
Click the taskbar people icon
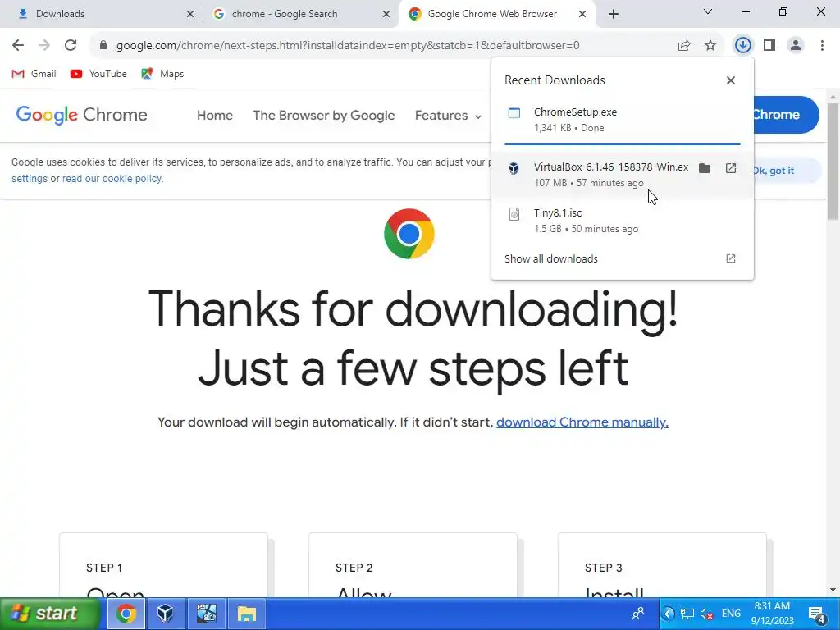tap(637, 614)
